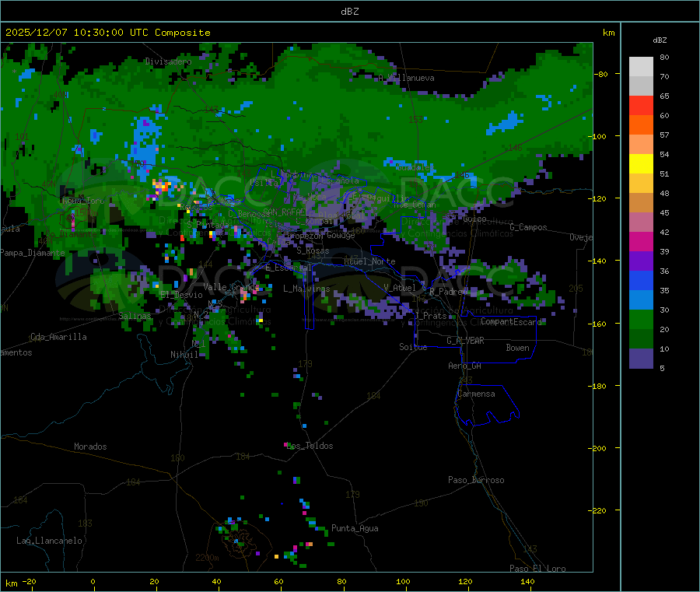Click the Pampa_Diamante place label

[x=33, y=253]
